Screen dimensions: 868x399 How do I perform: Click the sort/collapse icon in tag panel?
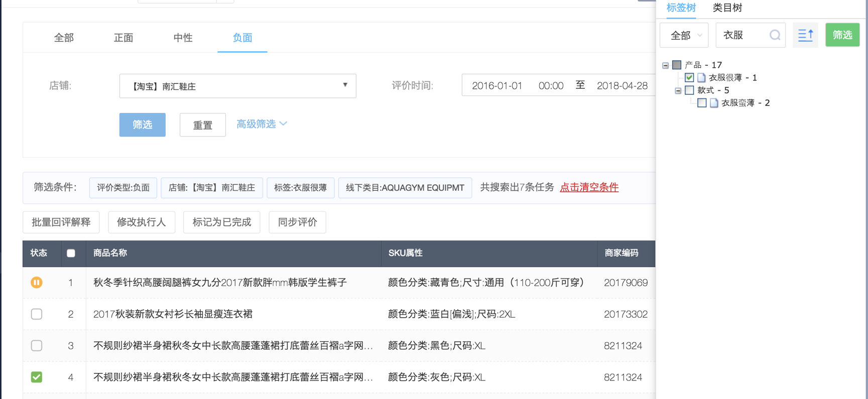[x=805, y=35]
